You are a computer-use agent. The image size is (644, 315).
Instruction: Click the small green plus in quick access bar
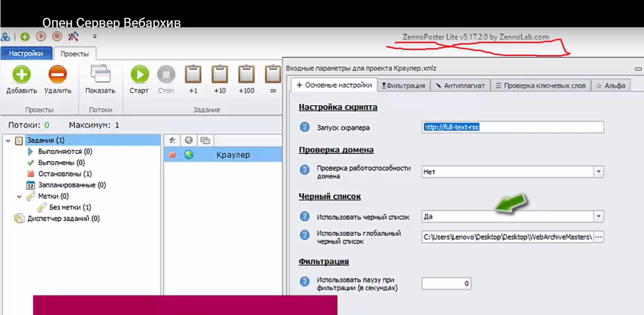[x=25, y=37]
